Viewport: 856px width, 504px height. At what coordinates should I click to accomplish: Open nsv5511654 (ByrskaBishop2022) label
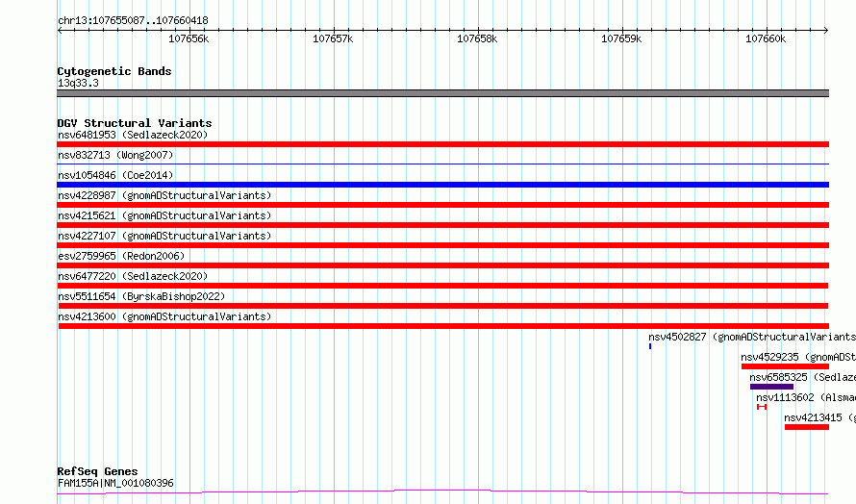141,296
